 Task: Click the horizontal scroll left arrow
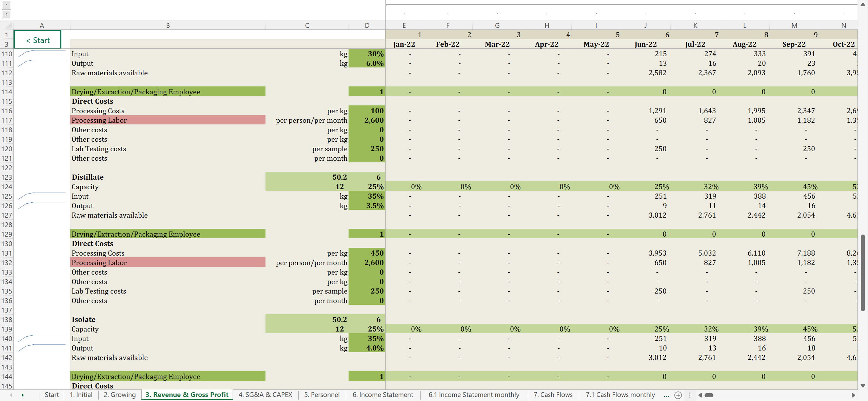click(700, 395)
